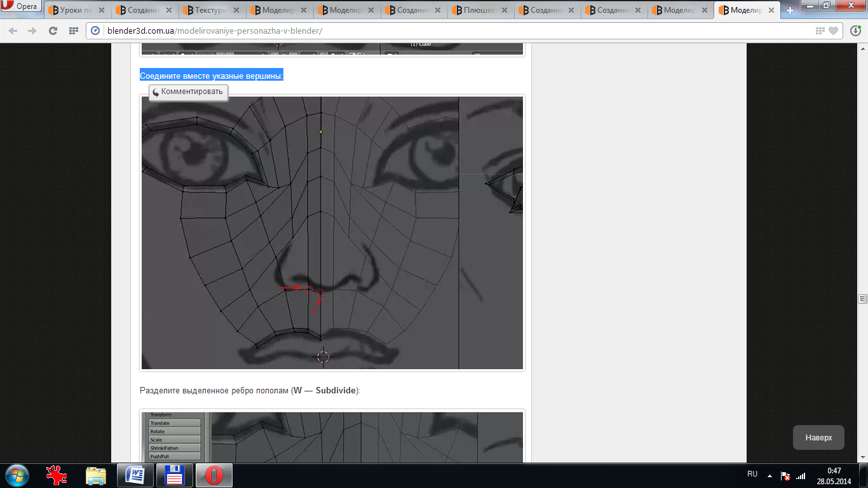Image resolution: width=868 pixels, height=488 pixels.
Task: Select the Opera taskbar button
Action: coord(214,475)
